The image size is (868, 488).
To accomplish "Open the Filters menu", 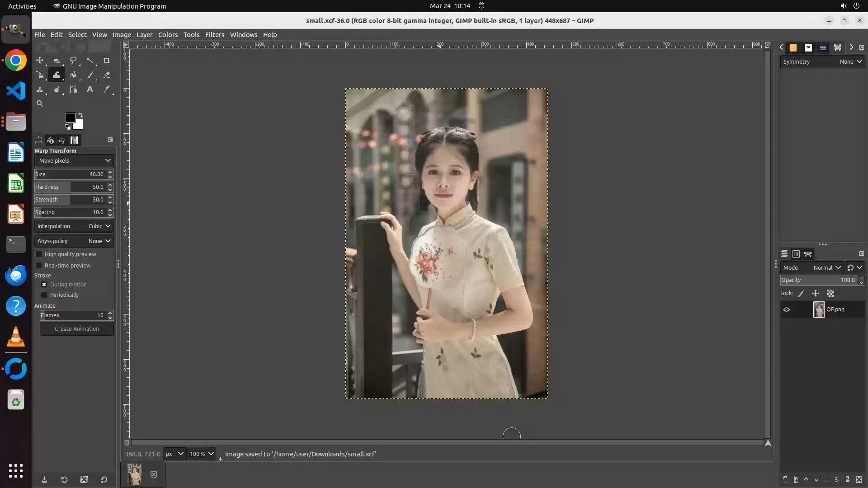I will click(214, 35).
